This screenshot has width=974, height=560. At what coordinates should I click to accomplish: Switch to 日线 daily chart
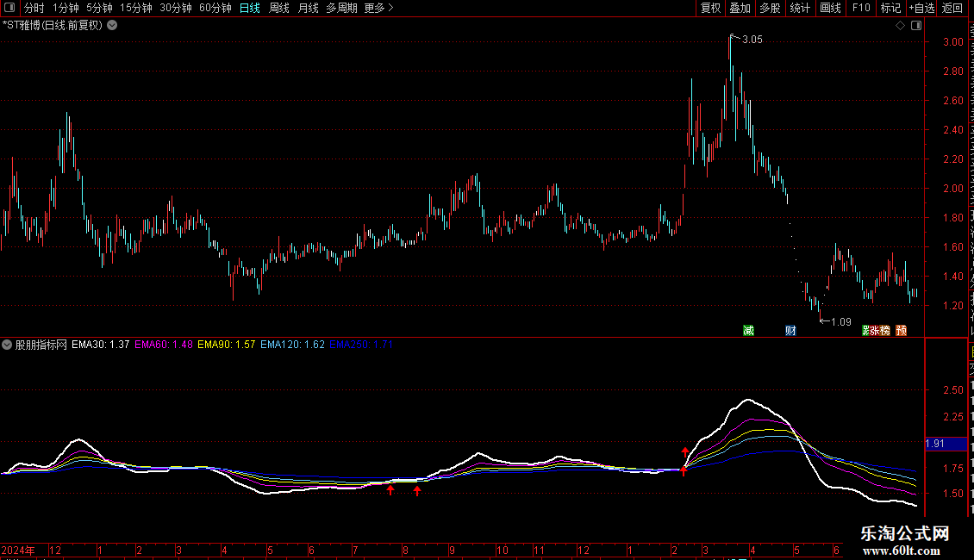(x=250, y=8)
